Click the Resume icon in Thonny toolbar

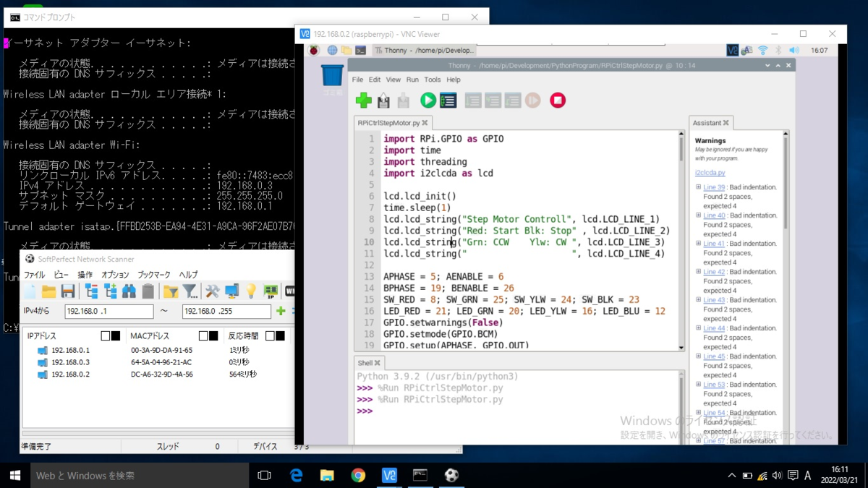[533, 100]
